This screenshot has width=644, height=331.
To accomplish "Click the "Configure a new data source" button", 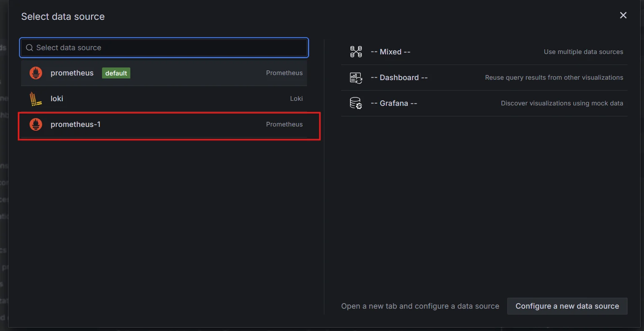I will click(567, 306).
